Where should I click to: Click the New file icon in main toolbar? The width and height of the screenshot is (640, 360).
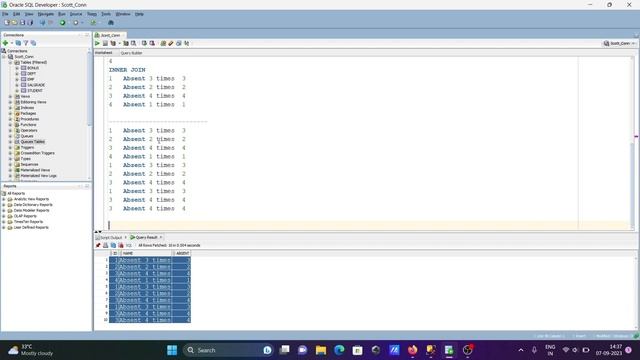pyautogui.click(x=7, y=23)
